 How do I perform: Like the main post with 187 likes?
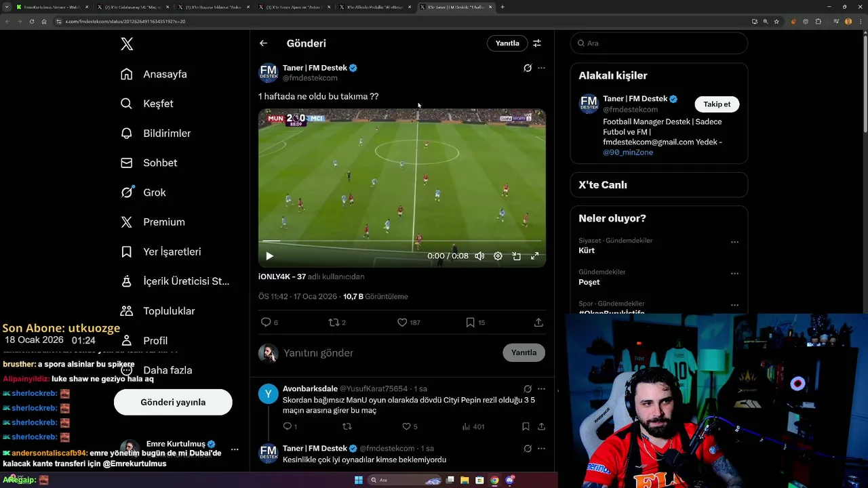409,323
